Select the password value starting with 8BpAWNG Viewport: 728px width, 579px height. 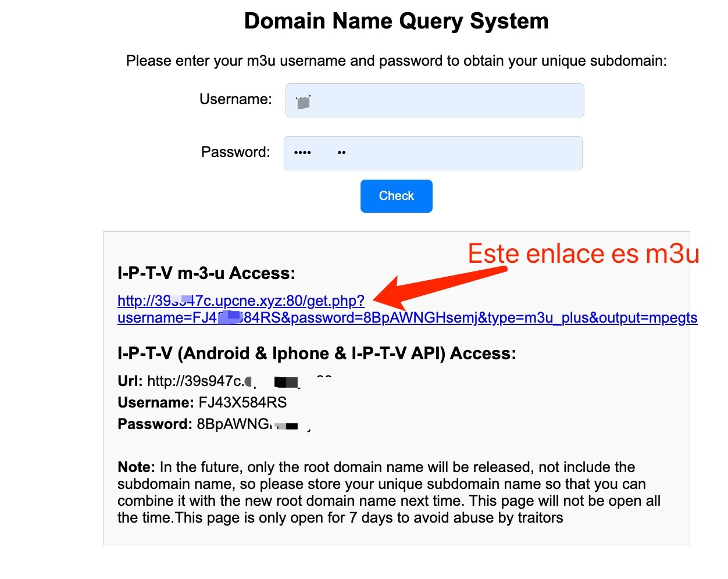(x=233, y=424)
